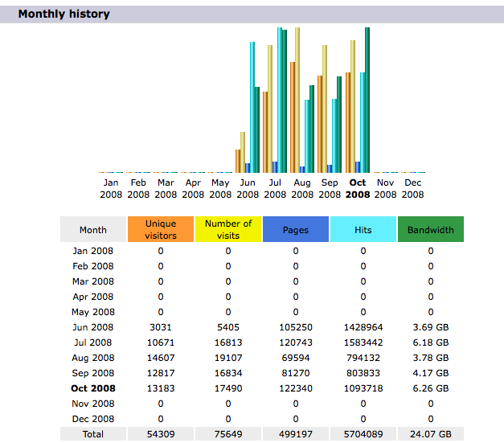Screen dimensions: 504x443
Task: Click unique visitors value 12817
Action: [x=161, y=373]
